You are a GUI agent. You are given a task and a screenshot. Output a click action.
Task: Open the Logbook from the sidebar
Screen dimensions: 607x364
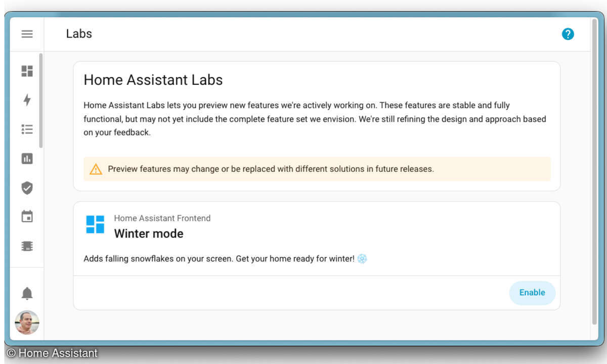point(27,129)
